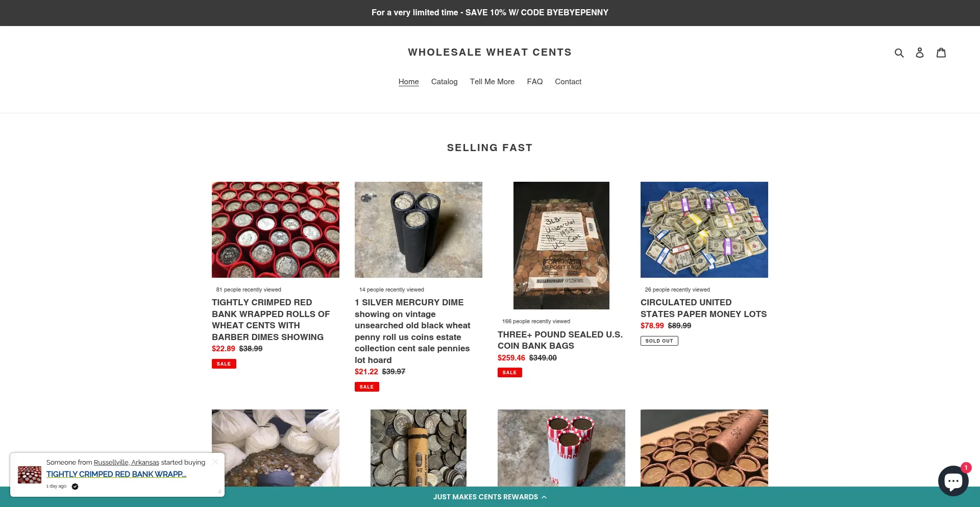Image resolution: width=980 pixels, height=507 pixels.
Task: Click the promo code announcement banner
Action: (x=490, y=13)
